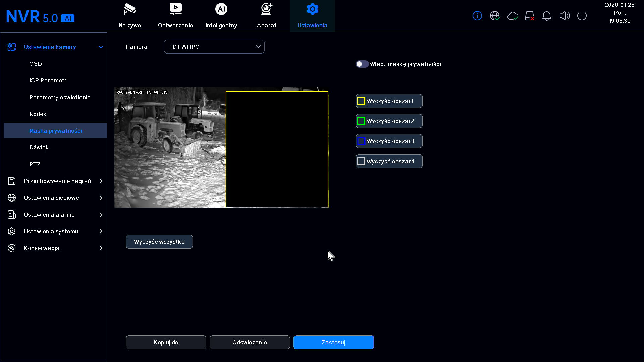644x362 pixels.
Task: Open Odtwarzanie playback section
Action: pos(175,16)
